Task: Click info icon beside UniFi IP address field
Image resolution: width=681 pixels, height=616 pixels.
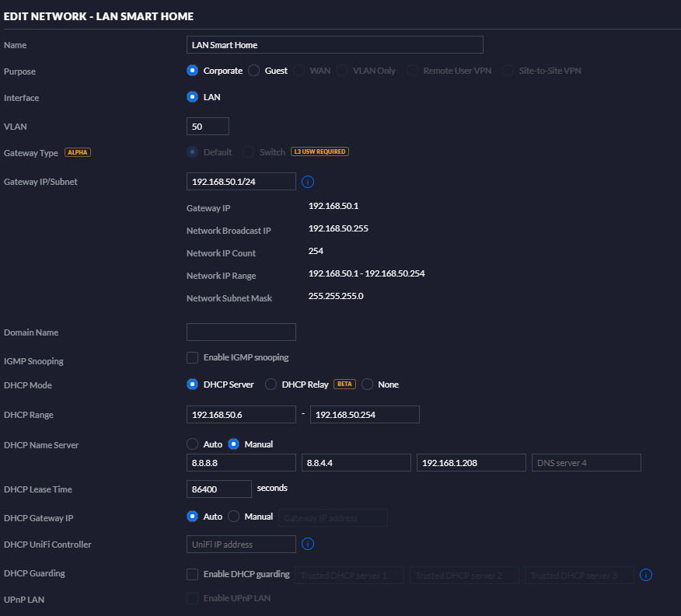Action: click(x=308, y=544)
